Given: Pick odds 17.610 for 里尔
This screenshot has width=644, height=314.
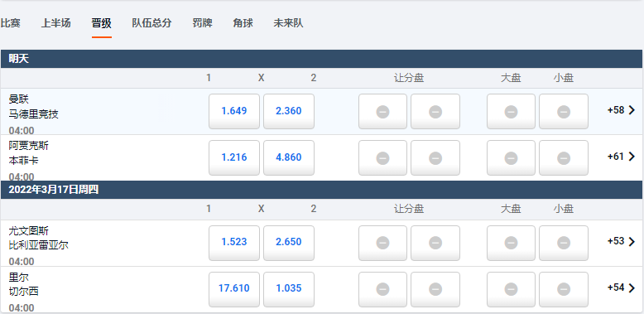Looking at the screenshot, I should [x=234, y=289].
